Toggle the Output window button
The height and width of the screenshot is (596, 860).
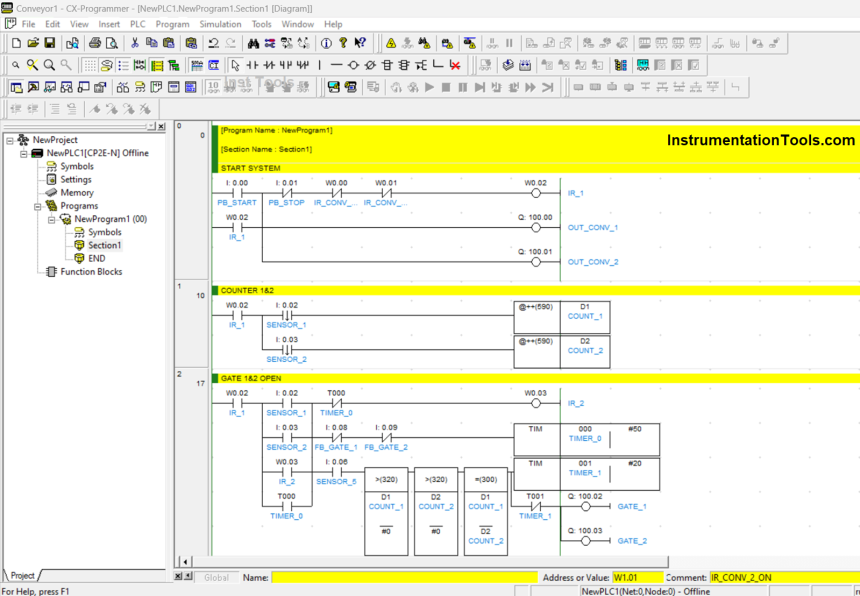(33, 87)
